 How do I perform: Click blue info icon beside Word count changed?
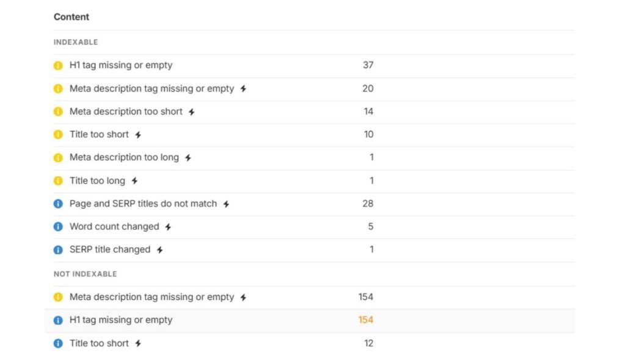tap(58, 227)
